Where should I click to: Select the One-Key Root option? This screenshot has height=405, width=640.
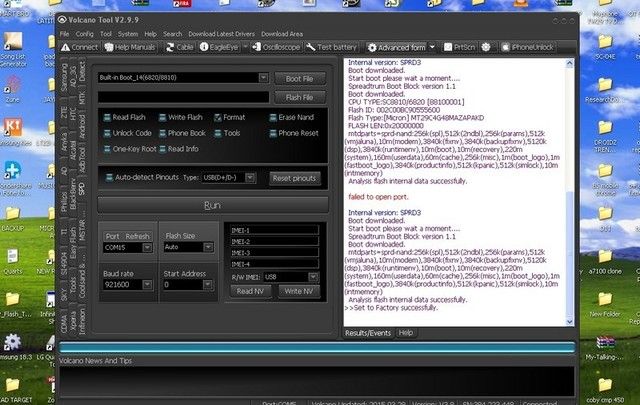(130, 149)
